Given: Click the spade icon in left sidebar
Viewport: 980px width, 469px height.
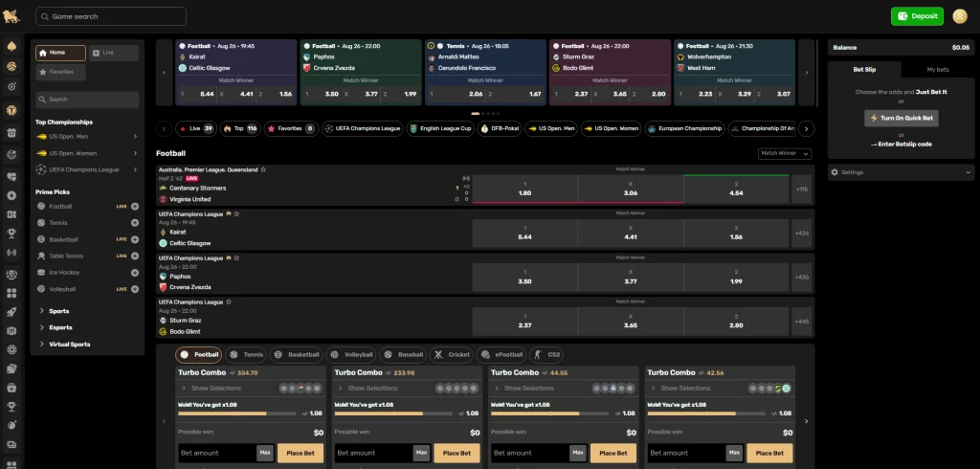Looking at the screenshot, I should (11, 46).
